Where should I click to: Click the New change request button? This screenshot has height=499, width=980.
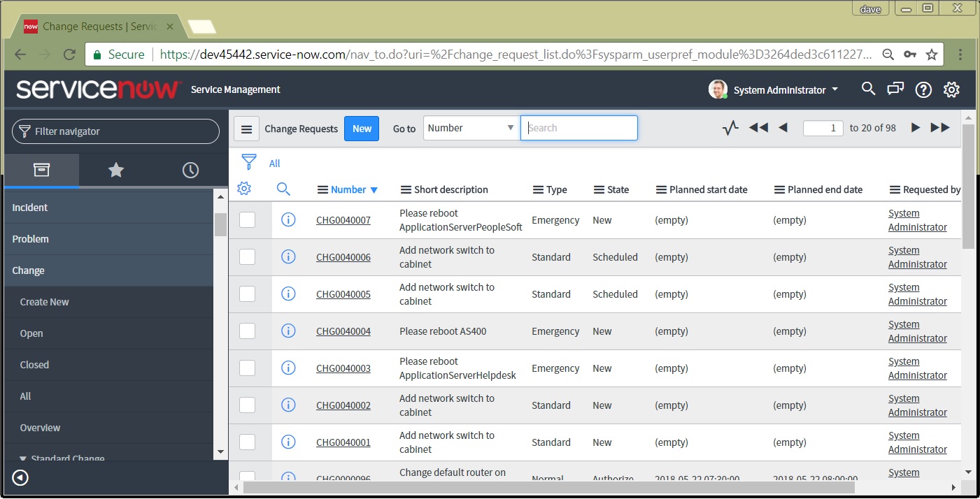coord(362,129)
